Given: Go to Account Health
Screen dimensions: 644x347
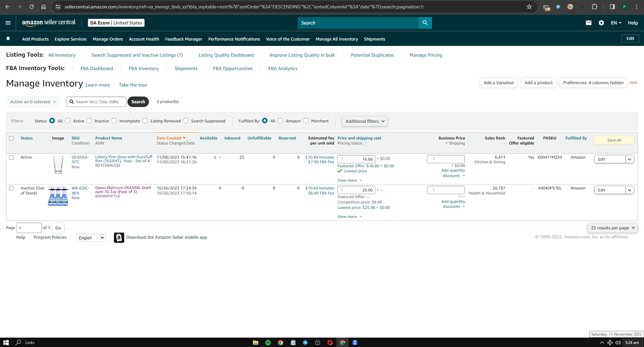Looking at the screenshot, I should coord(144,39).
